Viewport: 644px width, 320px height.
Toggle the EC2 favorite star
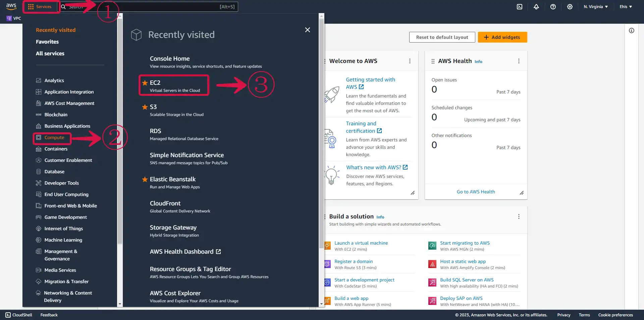[x=145, y=83]
